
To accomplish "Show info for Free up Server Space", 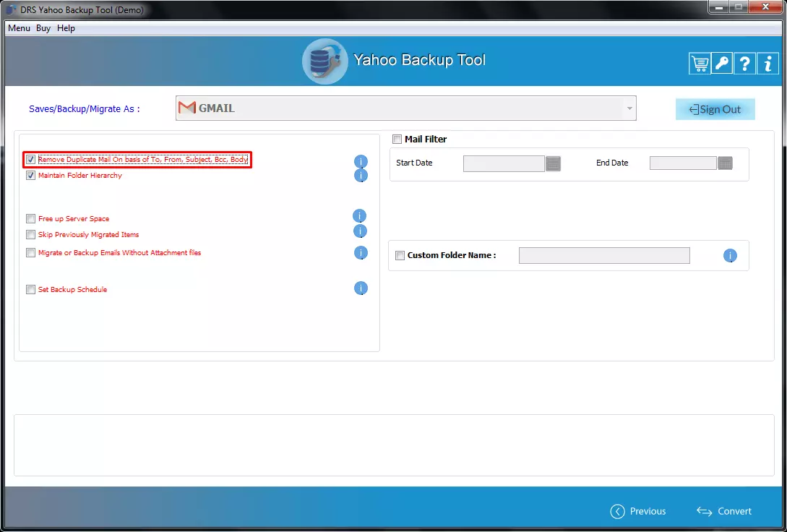I will point(359,216).
